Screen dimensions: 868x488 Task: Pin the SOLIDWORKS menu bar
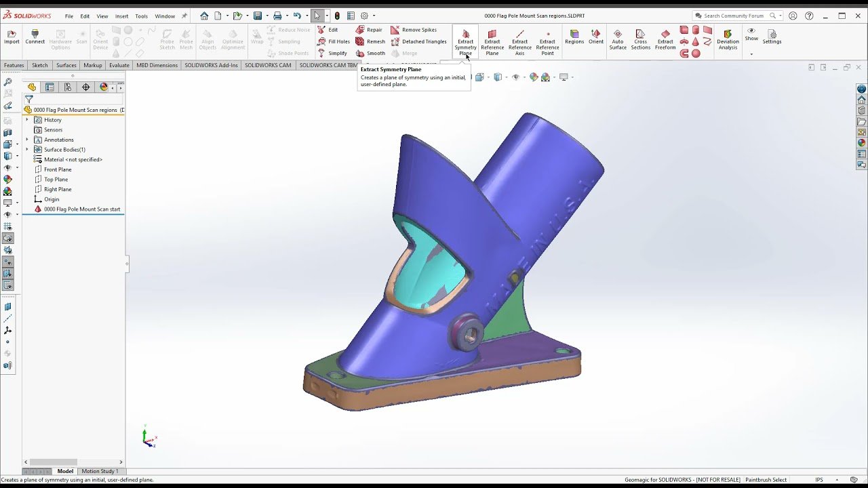point(184,16)
